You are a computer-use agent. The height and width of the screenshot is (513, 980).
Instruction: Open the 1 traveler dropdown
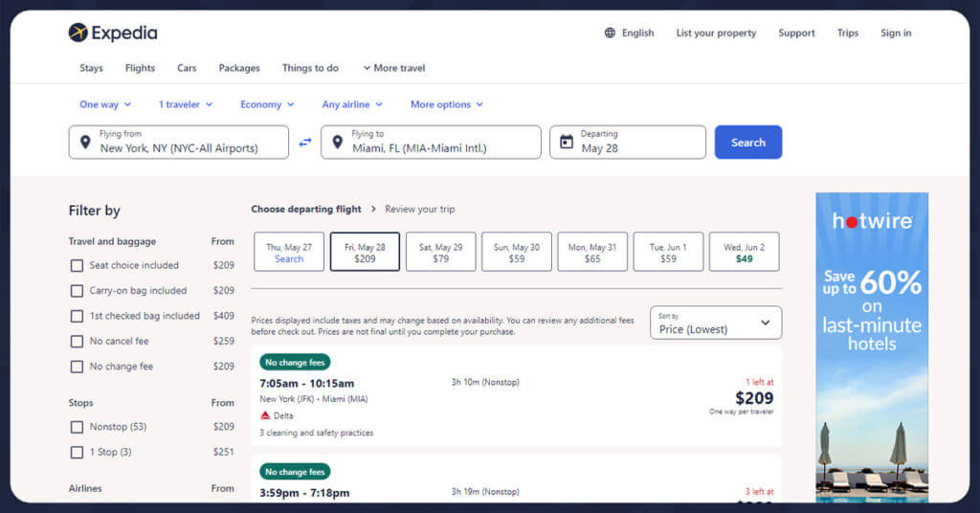[x=186, y=104]
